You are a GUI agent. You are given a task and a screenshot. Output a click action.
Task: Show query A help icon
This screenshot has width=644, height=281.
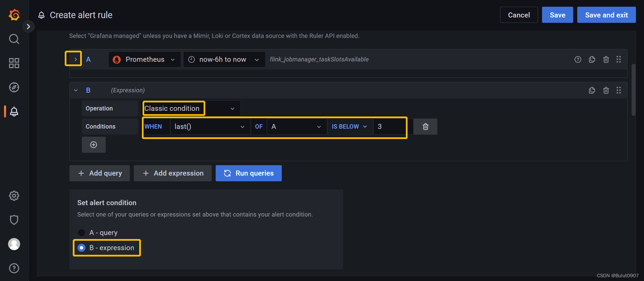tap(578, 59)
